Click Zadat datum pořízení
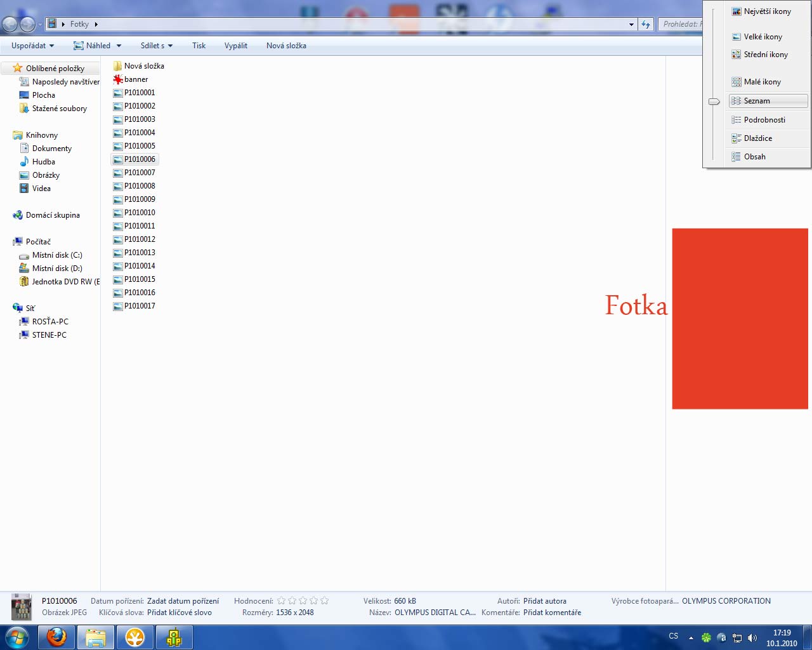This screenshot has height=650, width=812. 183,601
